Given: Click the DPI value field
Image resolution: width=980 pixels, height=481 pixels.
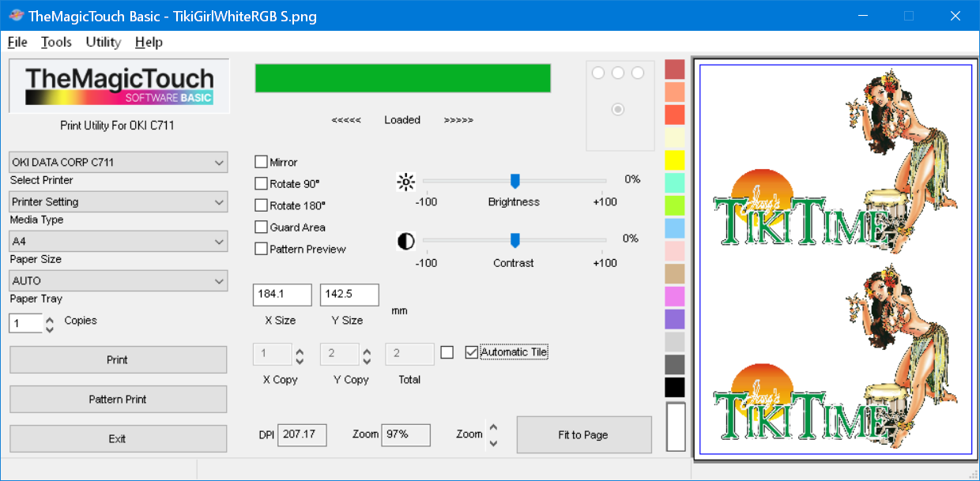Looking at the screenshot, I should (x=302, y=434).
